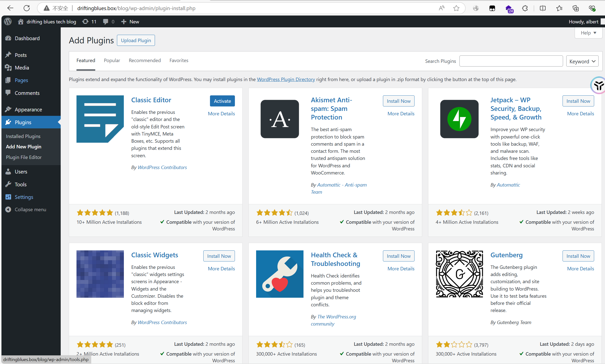Click the New plus item in the admin bar

coord(130,22)
